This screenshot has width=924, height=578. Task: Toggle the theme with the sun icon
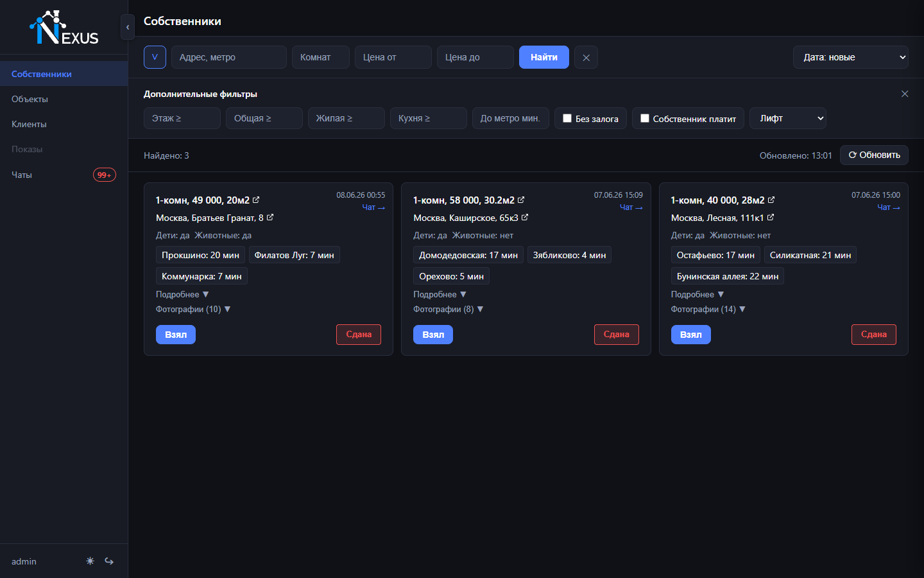coord(90,561)
